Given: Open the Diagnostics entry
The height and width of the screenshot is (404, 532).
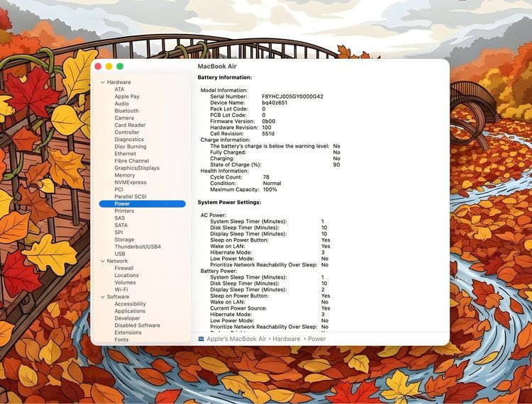Looking at the screenshot, I should tap(129, 140).
